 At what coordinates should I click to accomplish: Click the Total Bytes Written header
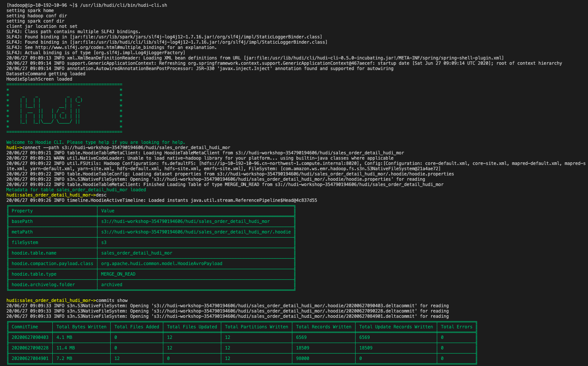[81, 327]
